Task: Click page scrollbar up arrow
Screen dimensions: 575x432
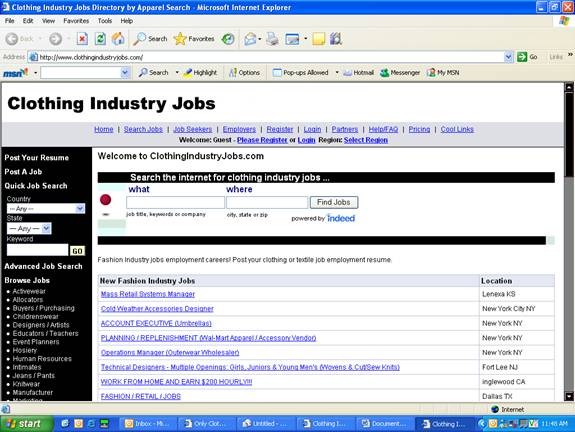Action: (569, 87)
